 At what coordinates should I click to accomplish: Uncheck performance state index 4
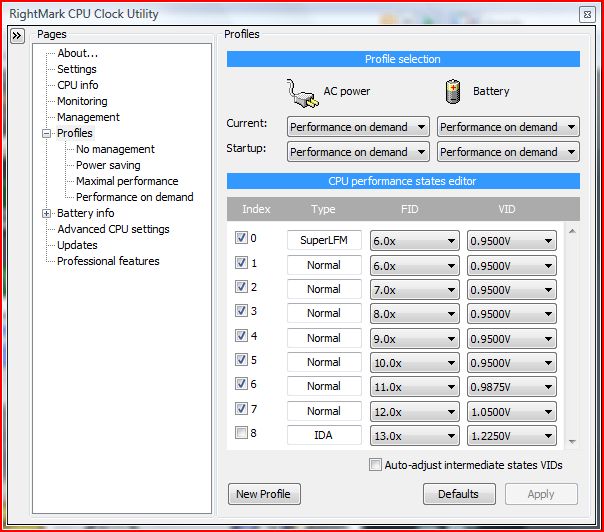[241, 336]
